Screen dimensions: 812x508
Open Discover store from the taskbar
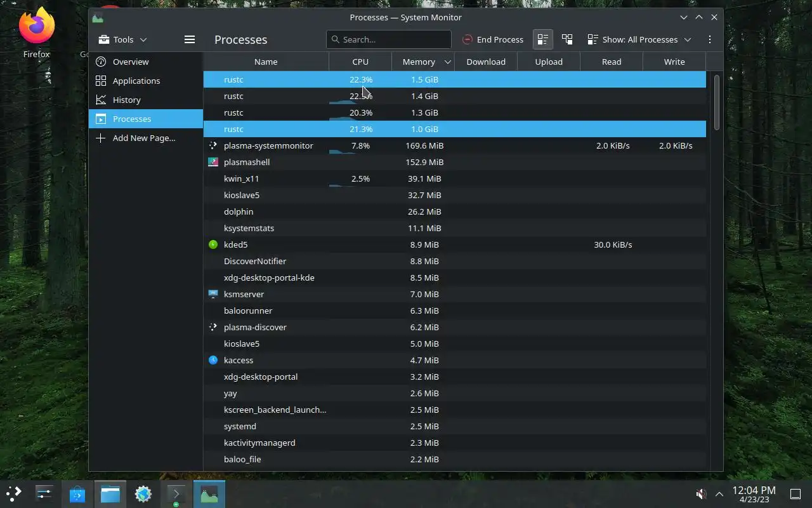coord(77,493)
